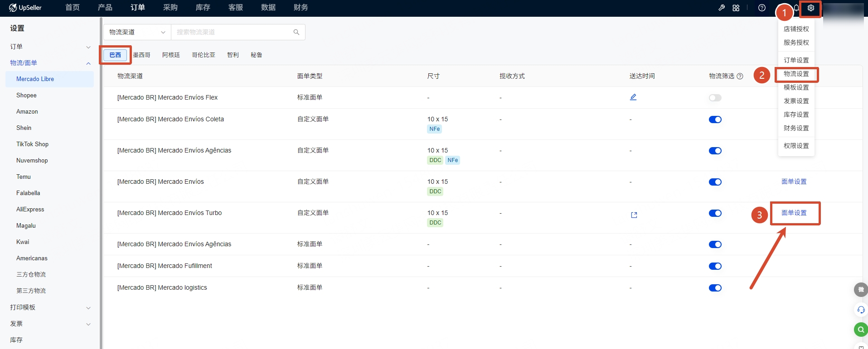
Task: Expand the 订单 section in settings sidebar
Action: 50,47
